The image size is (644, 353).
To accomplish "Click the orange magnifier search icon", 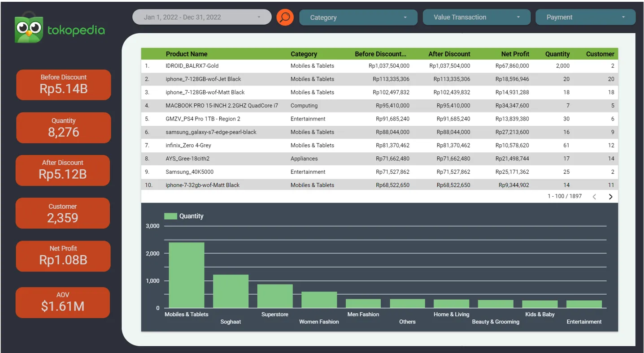I will [x=285, y=17].
